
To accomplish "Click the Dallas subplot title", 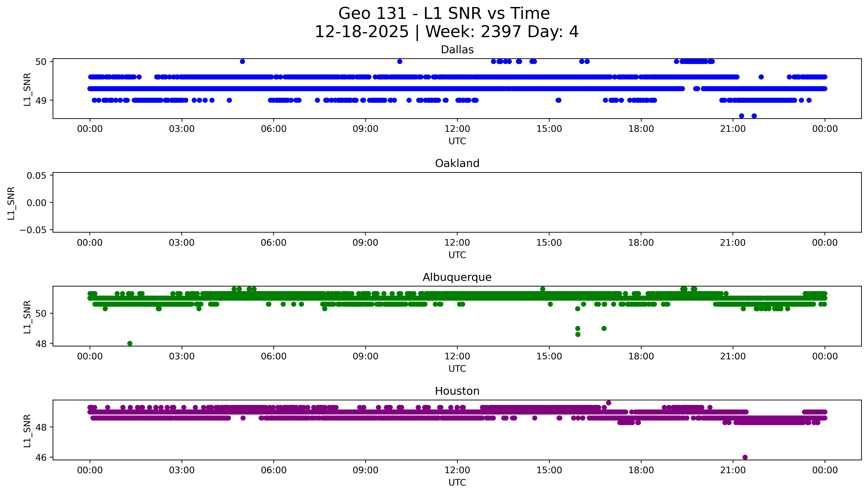I will point(457,50).
